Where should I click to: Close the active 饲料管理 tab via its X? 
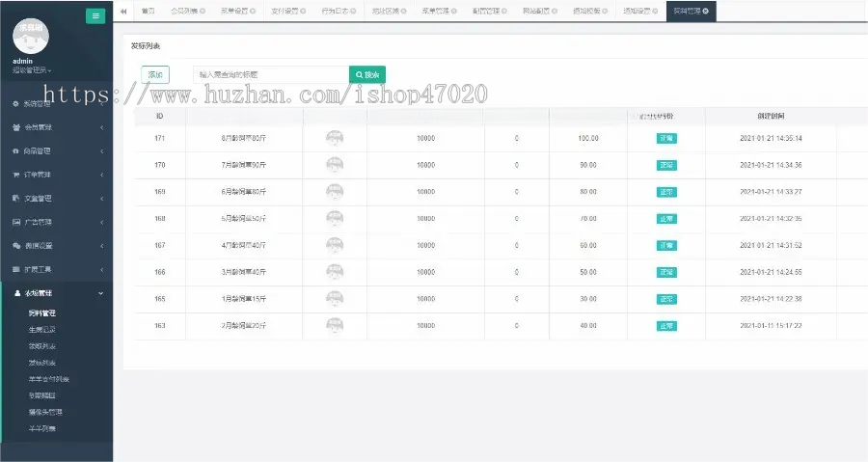(705, 11)
